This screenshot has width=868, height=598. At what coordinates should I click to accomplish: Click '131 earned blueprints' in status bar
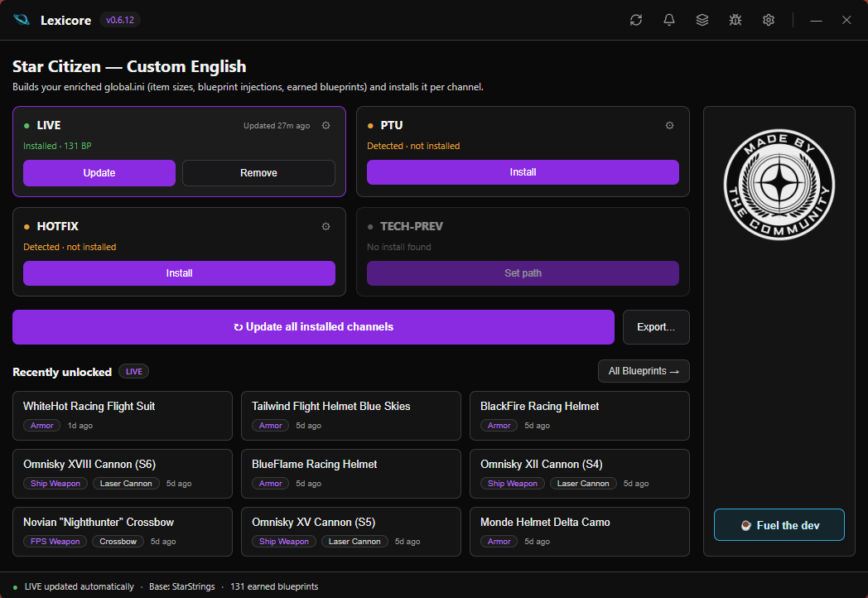[x=275, y=586]
